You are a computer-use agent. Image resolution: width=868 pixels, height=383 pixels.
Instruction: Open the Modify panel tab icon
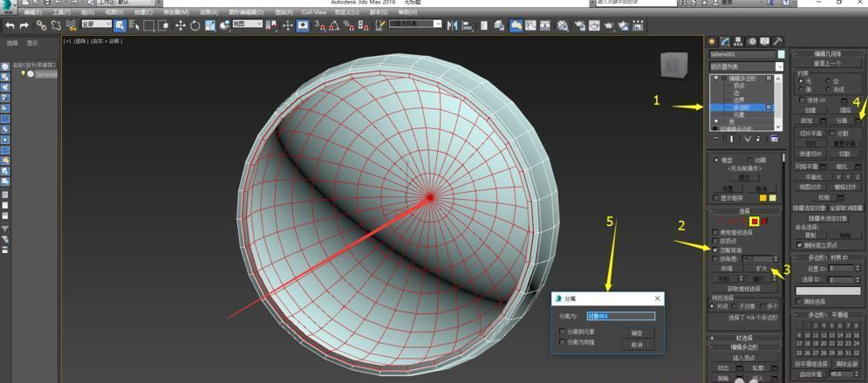725,41
